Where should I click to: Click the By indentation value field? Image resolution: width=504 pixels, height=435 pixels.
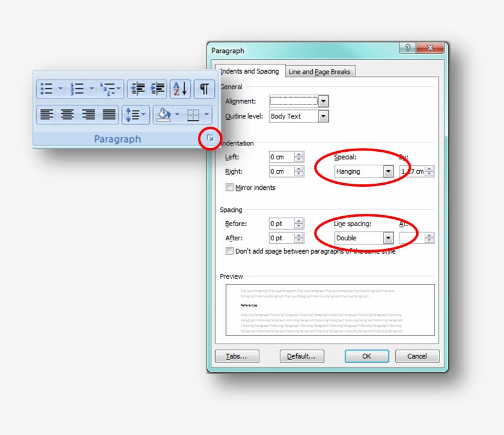[412, 171]
